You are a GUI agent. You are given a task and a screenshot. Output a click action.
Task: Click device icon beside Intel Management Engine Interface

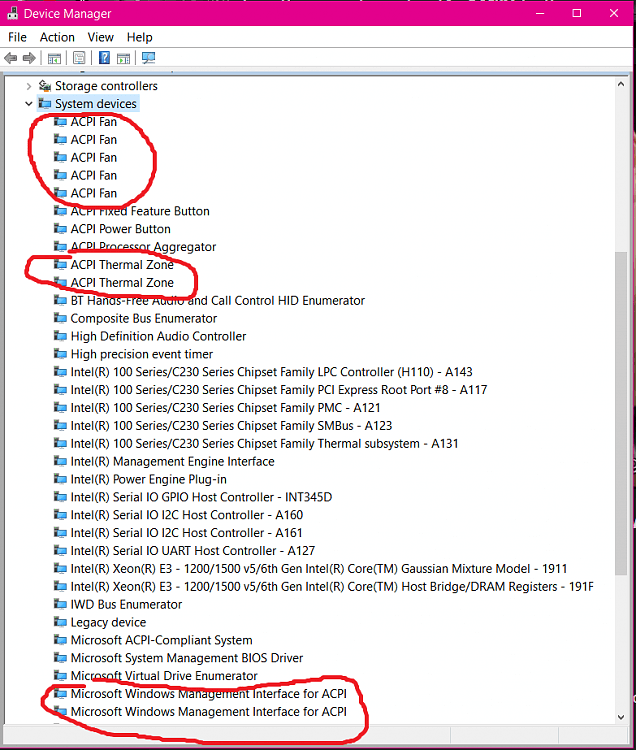point(60,461)
